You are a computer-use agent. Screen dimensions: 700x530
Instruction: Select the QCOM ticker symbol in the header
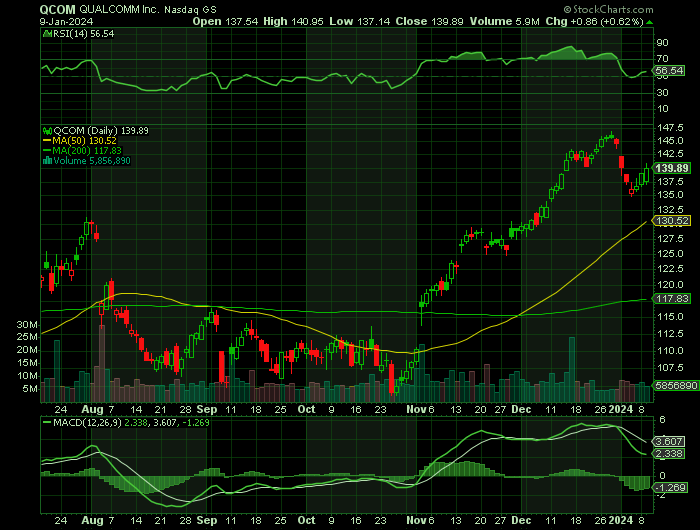click(58, 9)
